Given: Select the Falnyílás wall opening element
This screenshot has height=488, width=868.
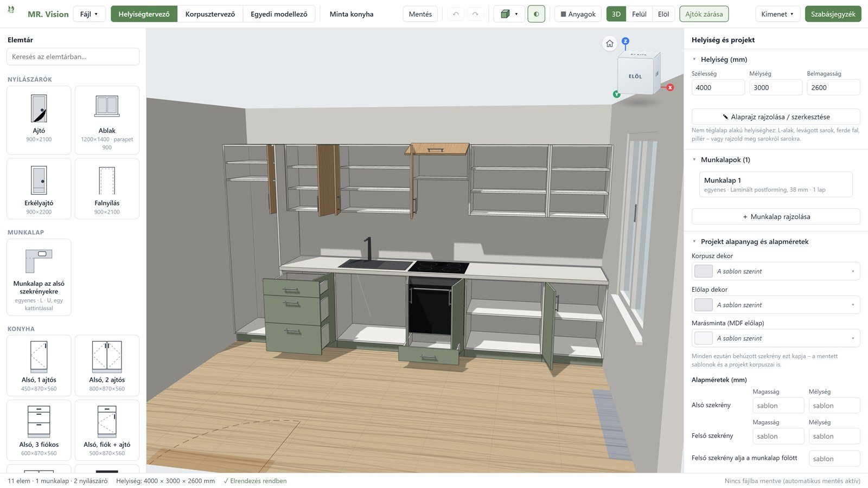Looking at the screenshot, I should click(107, 189).
